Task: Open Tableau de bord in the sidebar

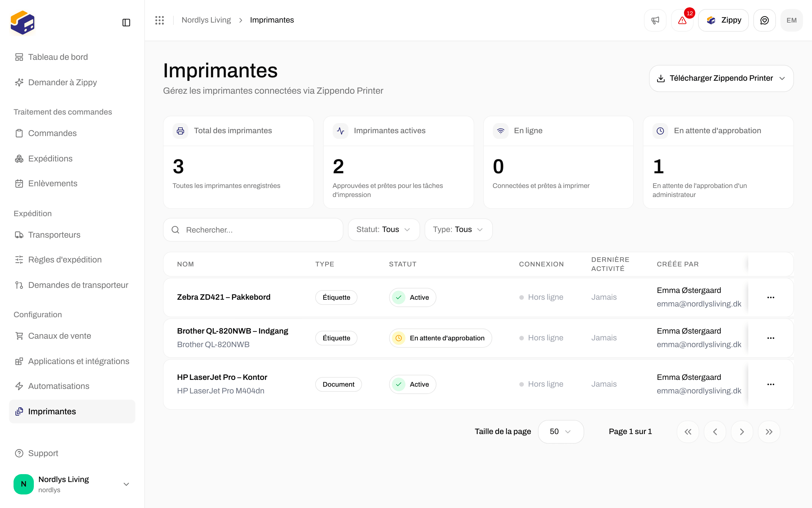Action: pos(72,57)
